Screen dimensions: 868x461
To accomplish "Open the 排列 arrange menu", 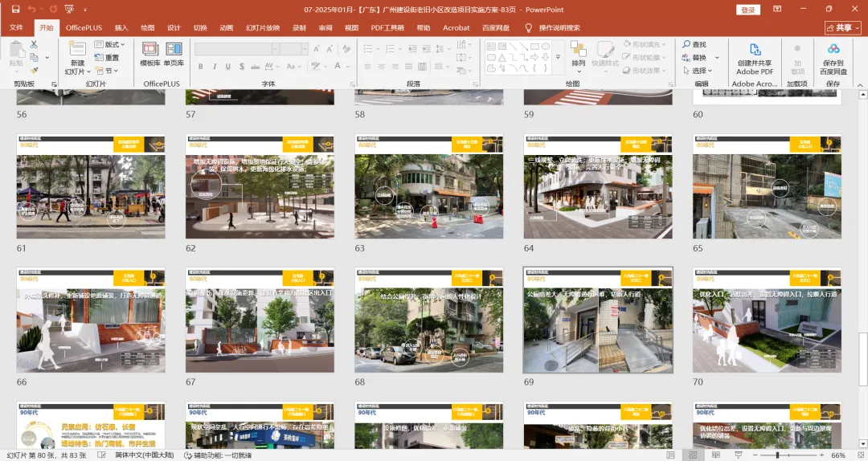I will click(x=579, y=57).
